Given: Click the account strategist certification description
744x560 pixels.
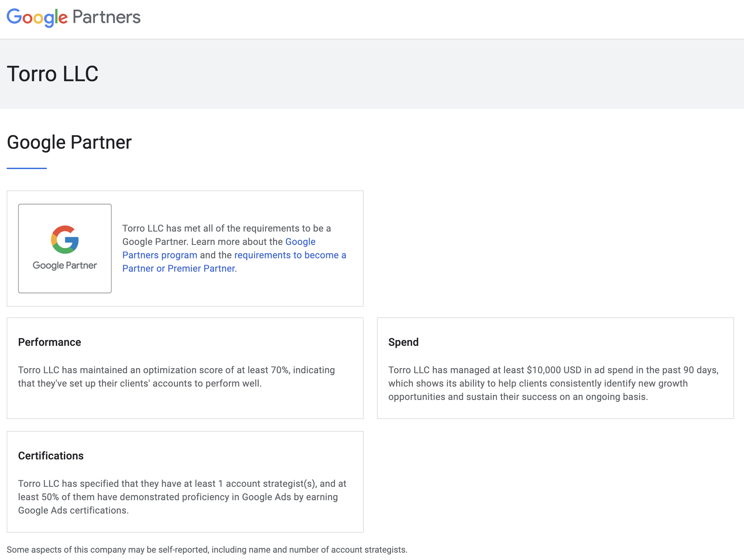Looking at the screenshot, I should tap(182, 497).
